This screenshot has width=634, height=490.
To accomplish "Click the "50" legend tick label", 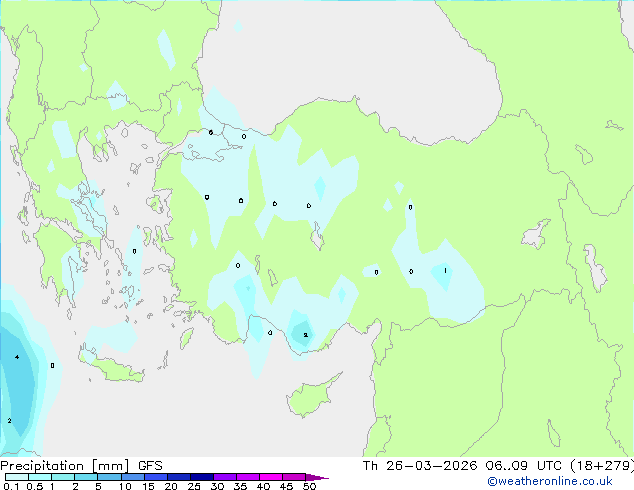I will 309,486.
